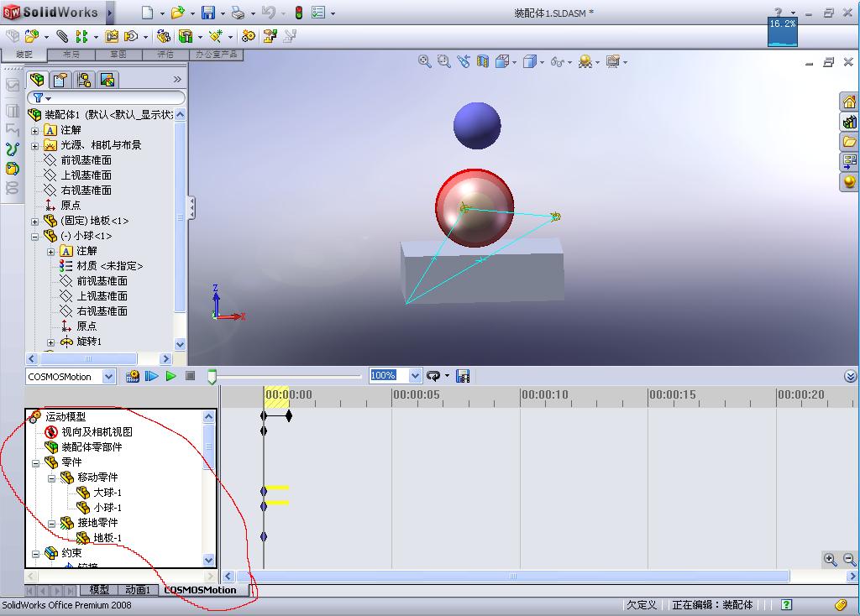This screenshot has height=616, width=860.
Task: Click the Rebuild traffic light icon
Action: click(299, 12)
